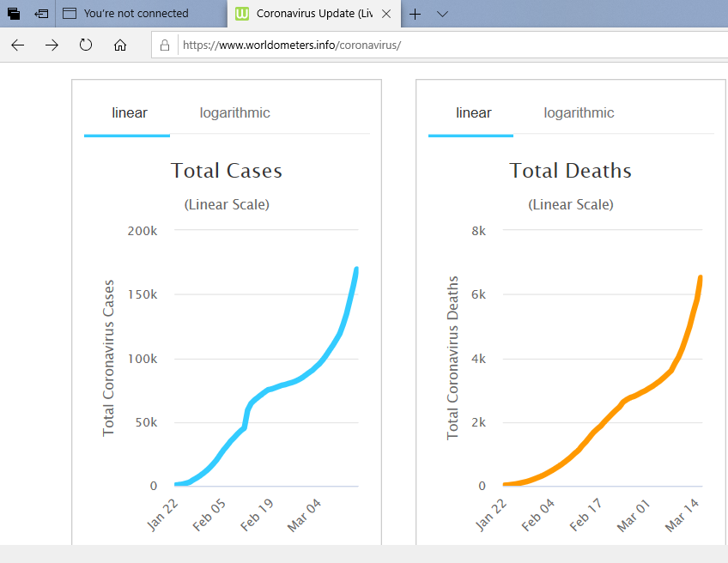Open a new tab with the plus button
Screen dimensions: 728x563
(416, 14)
